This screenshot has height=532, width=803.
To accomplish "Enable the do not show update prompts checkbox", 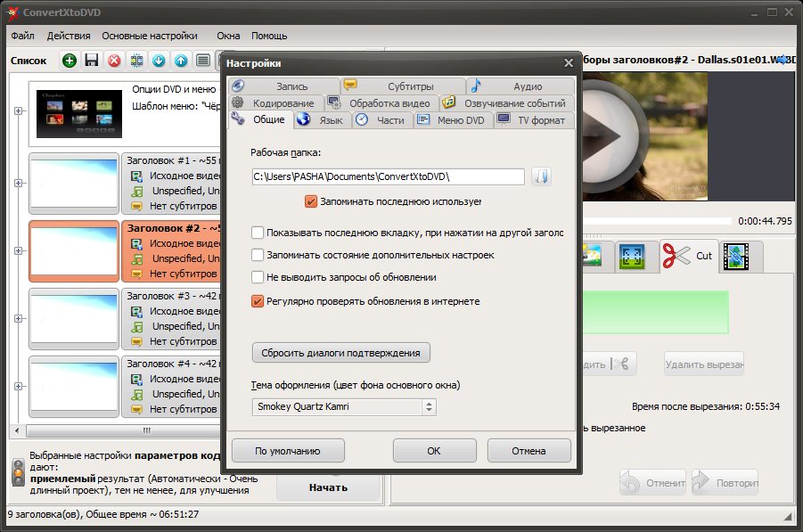I will (x=258, y=278).
